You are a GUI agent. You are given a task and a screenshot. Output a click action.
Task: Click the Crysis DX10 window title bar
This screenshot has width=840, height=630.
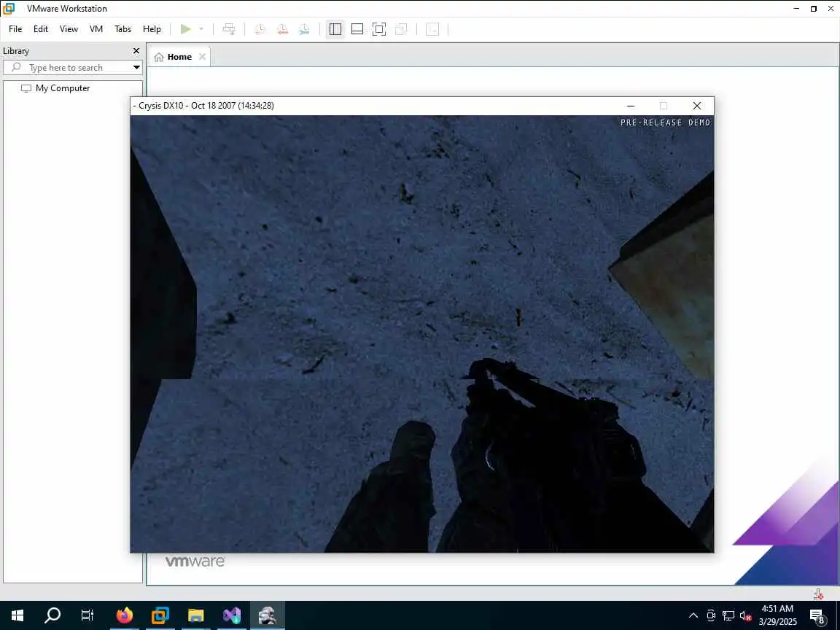coord(375,106)
